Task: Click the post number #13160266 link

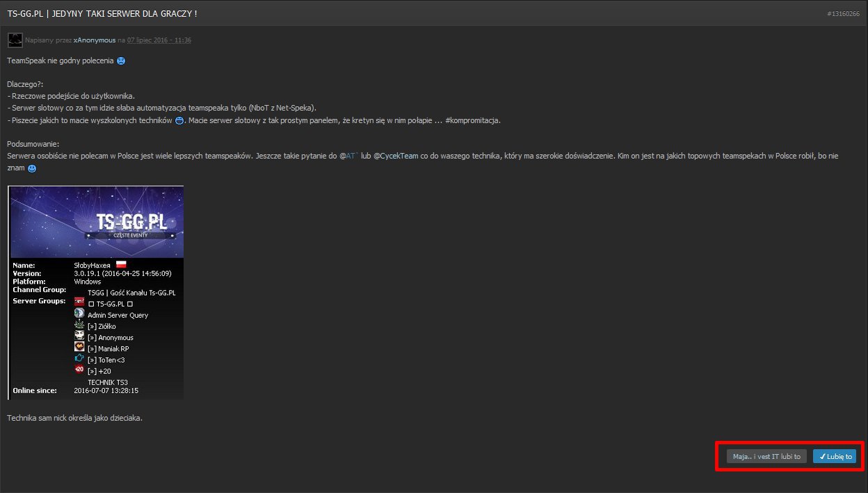Action: click(843, 14)
